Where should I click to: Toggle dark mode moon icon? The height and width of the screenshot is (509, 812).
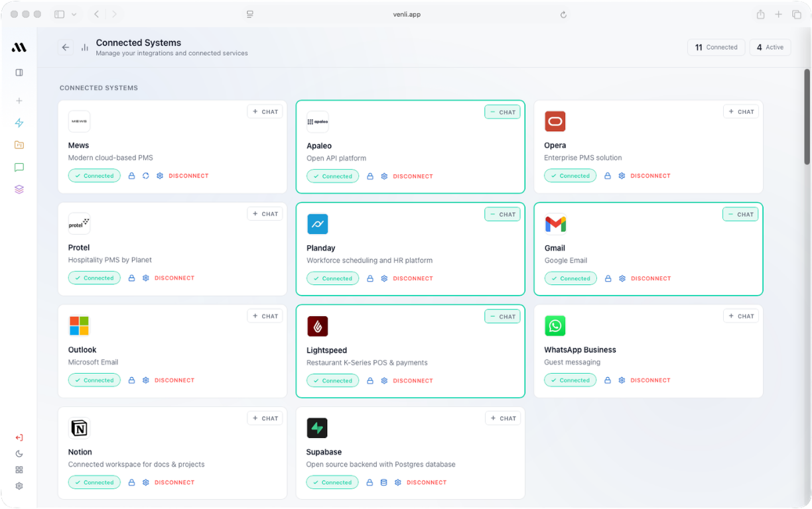(19, 454)
